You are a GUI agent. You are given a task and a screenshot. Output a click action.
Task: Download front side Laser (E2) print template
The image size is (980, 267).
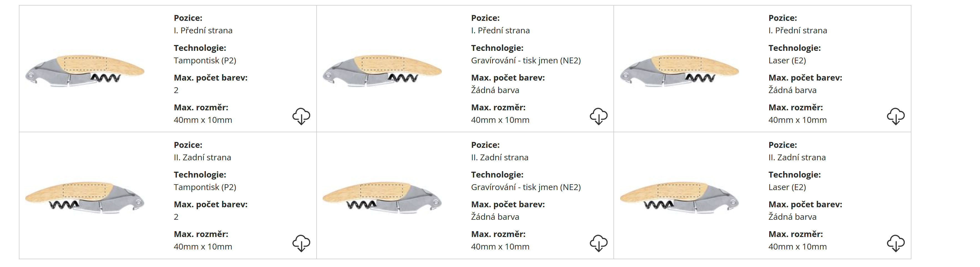coord(896,116)
